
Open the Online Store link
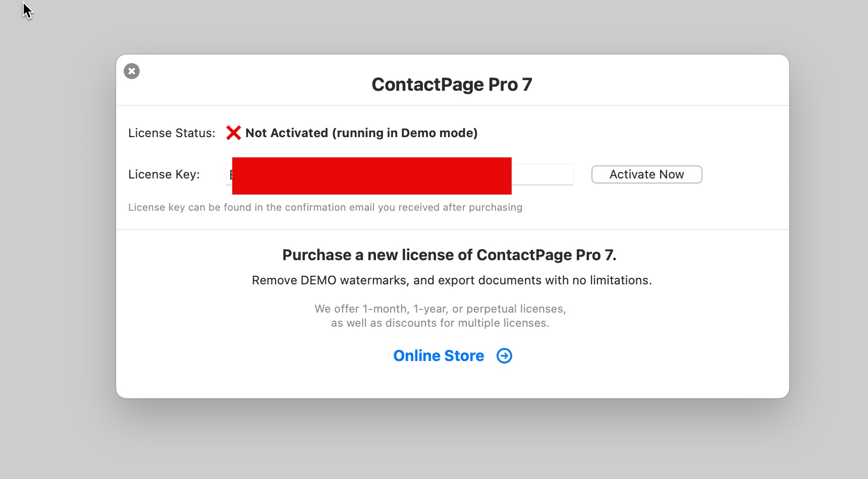[439, 356]
